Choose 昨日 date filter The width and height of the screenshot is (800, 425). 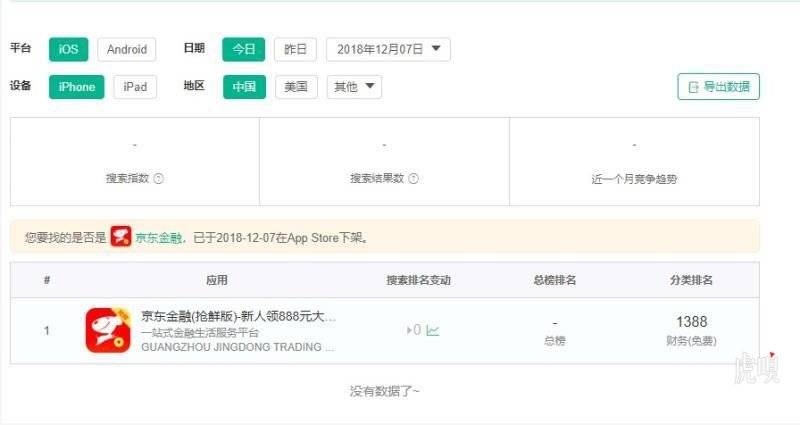[295, 49]
